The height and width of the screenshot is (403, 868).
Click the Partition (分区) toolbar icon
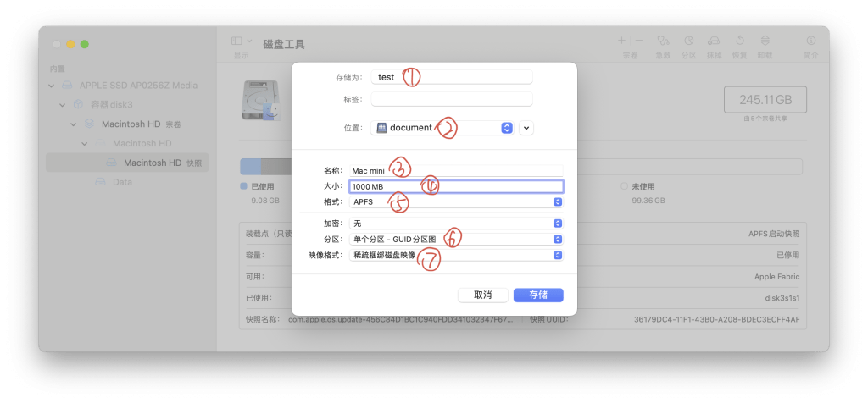[x=688, y=41]
